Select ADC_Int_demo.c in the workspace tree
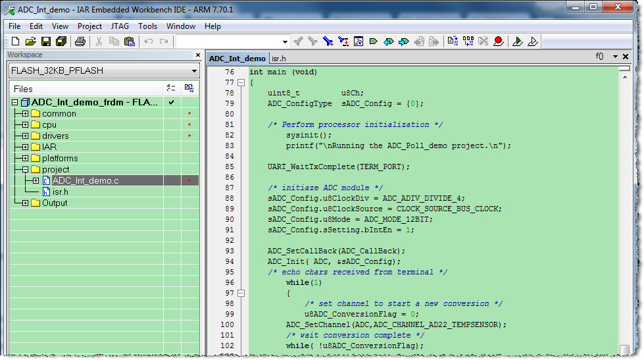Viewport: 644px width, 360px height. pos(86,180)
